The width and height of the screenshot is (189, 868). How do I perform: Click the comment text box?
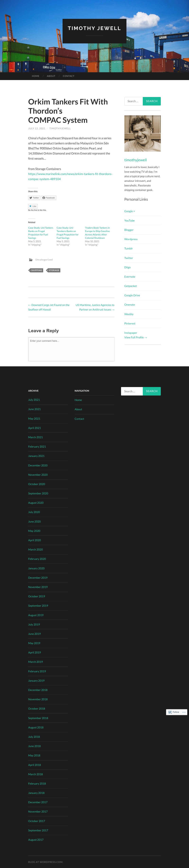[x=71, y=349]
